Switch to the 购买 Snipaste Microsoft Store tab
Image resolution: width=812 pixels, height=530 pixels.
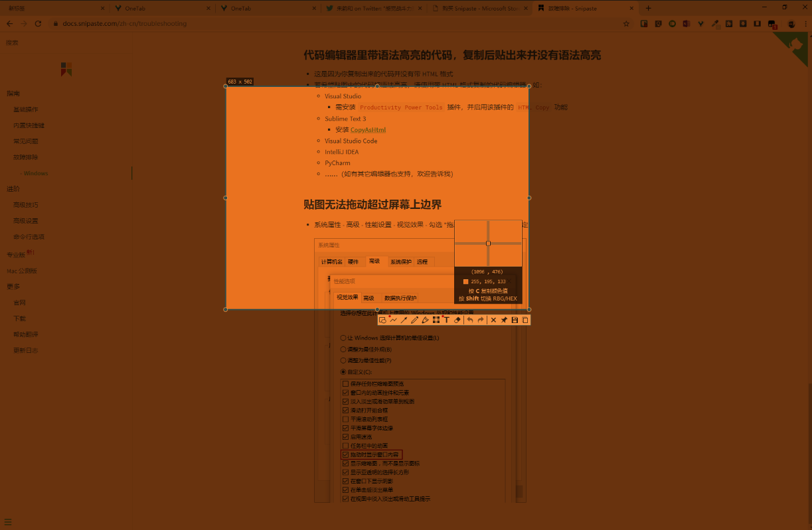tap(479, 8)
